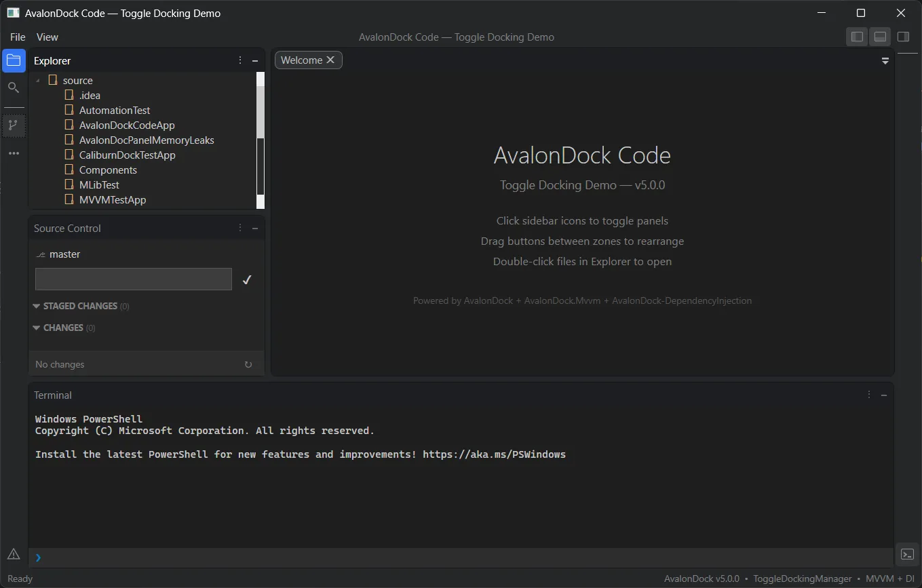Select the .idea folder
The width and height of the screenshot is (922, 588).
90,95
